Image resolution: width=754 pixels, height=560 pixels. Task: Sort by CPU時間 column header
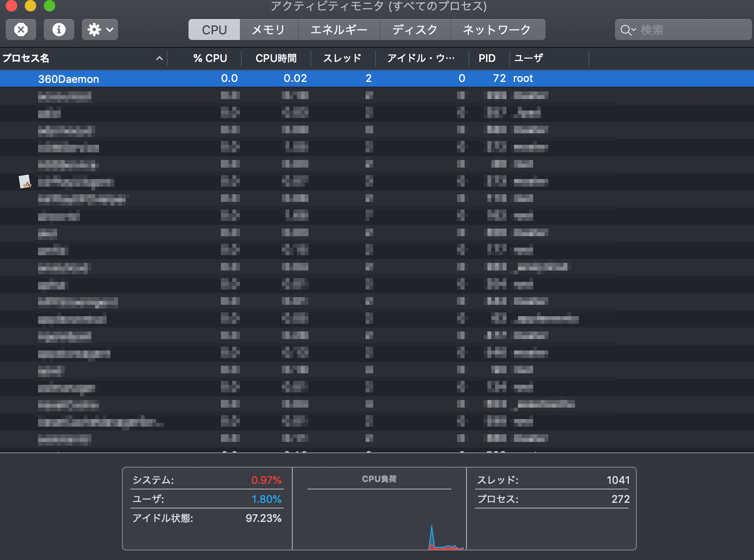click(x=276, y=58)
